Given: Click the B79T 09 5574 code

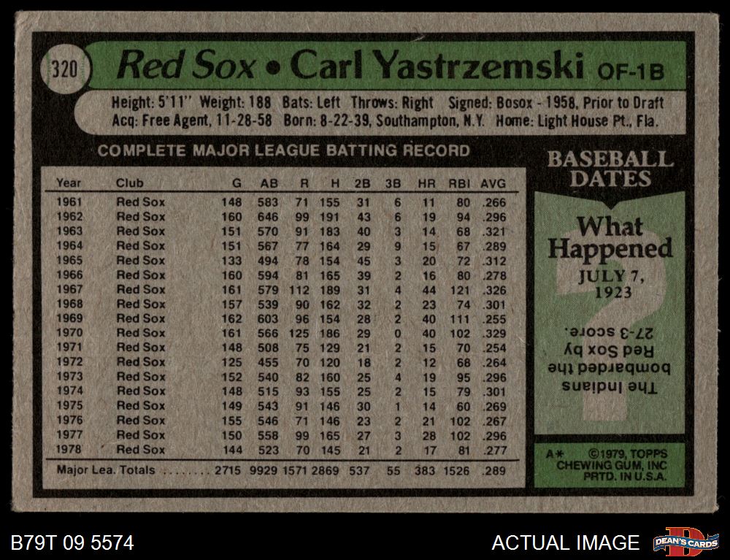Looking at the screenshot, I should pos(72,542).
